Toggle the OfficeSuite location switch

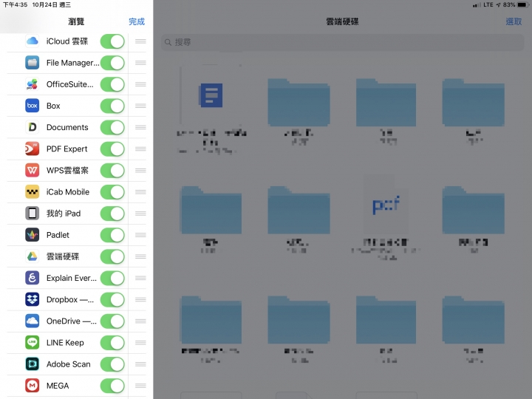112,84
